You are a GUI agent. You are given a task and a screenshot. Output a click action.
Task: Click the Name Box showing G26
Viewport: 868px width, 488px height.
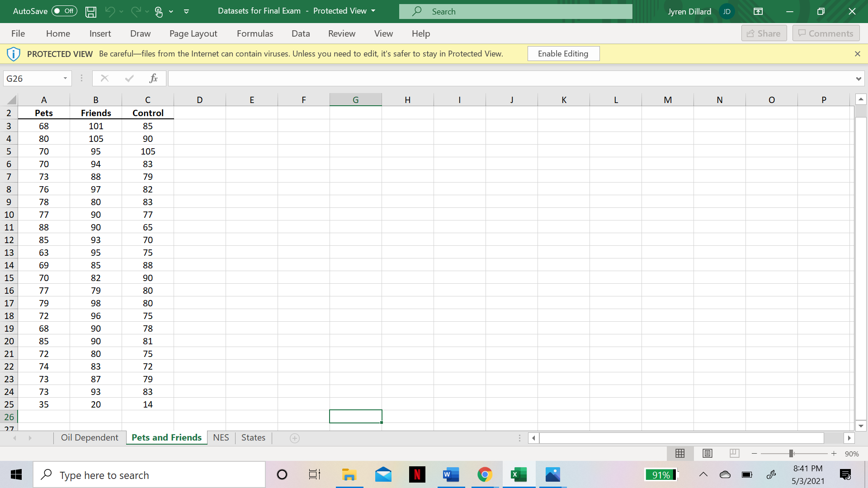click(x=32, y=79)
